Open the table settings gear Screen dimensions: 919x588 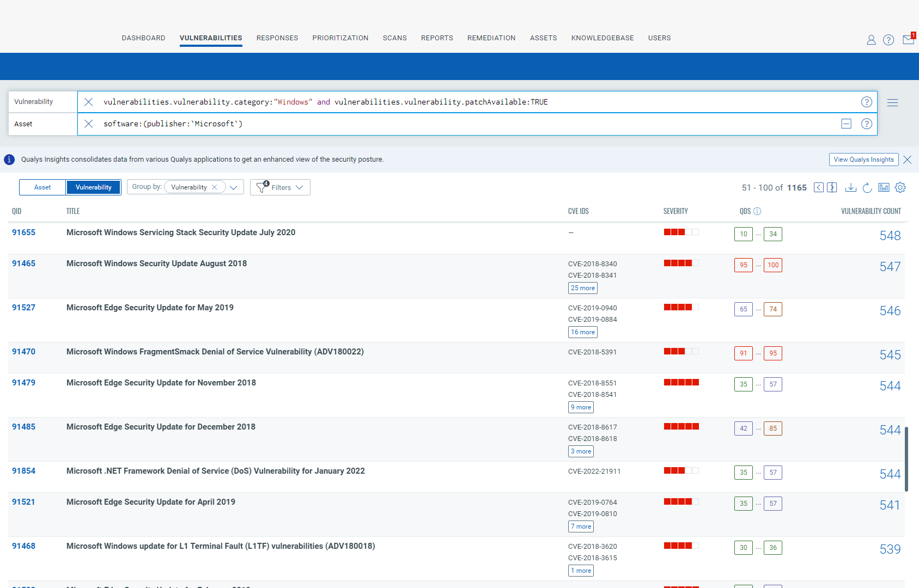[900, 187]
